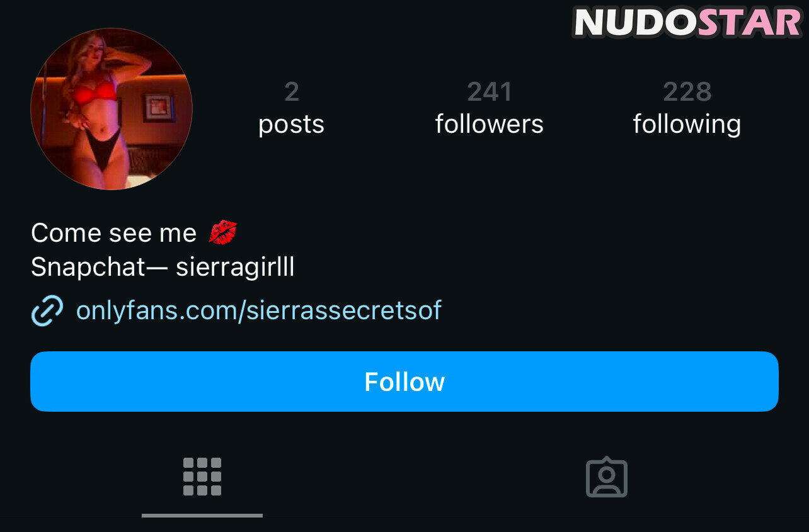
Task: Click the pink STAR part of the watermark
Action: 749,22
